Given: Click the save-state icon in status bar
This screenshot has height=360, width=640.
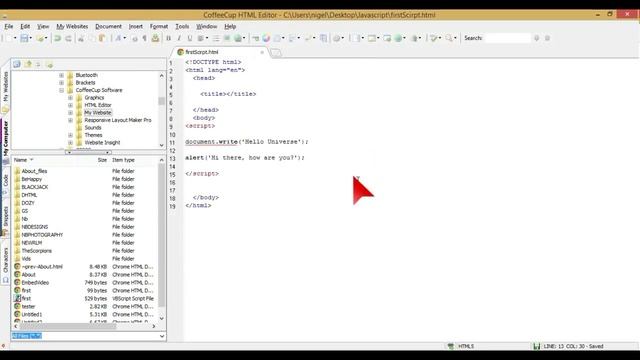Looking at the screenshot, I should click(537, 346).
